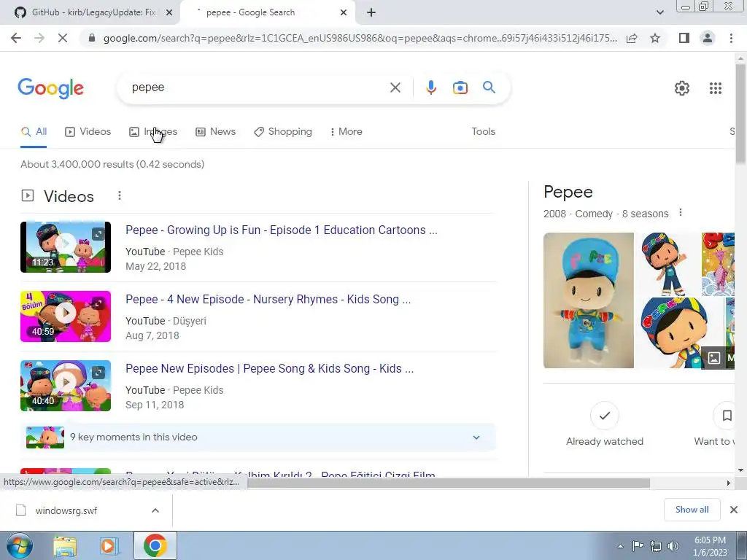Viewport: 747px width, 560px height.
Task: Open search Tools
Action: 483,131
